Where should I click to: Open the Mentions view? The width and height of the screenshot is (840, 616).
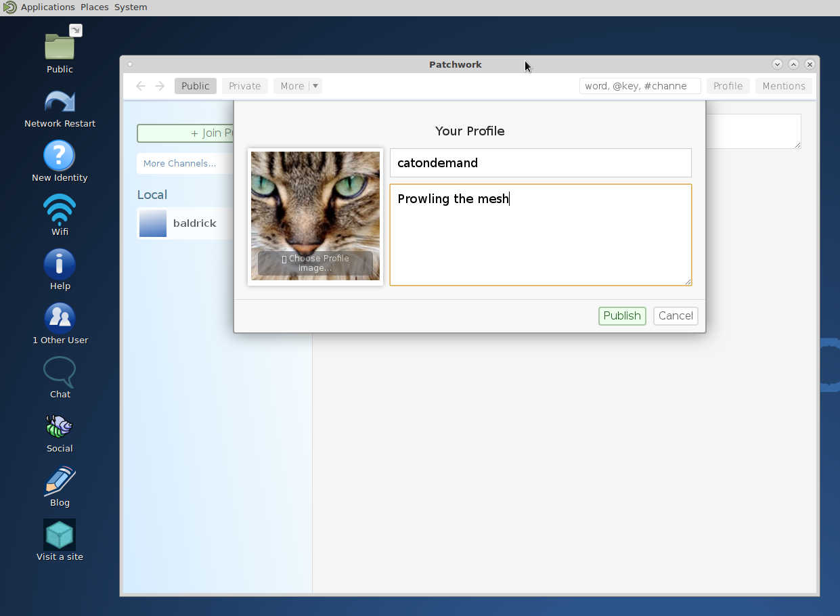784,86
